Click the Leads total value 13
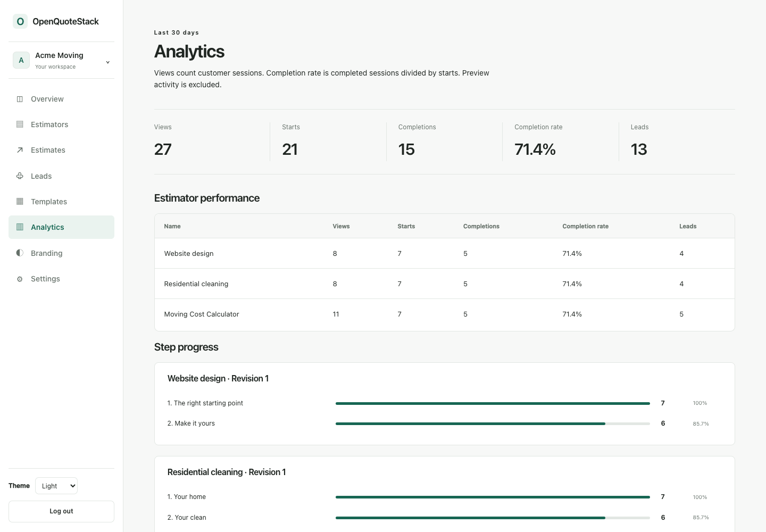This screenshot has height=532, width=766. (639, 149)
